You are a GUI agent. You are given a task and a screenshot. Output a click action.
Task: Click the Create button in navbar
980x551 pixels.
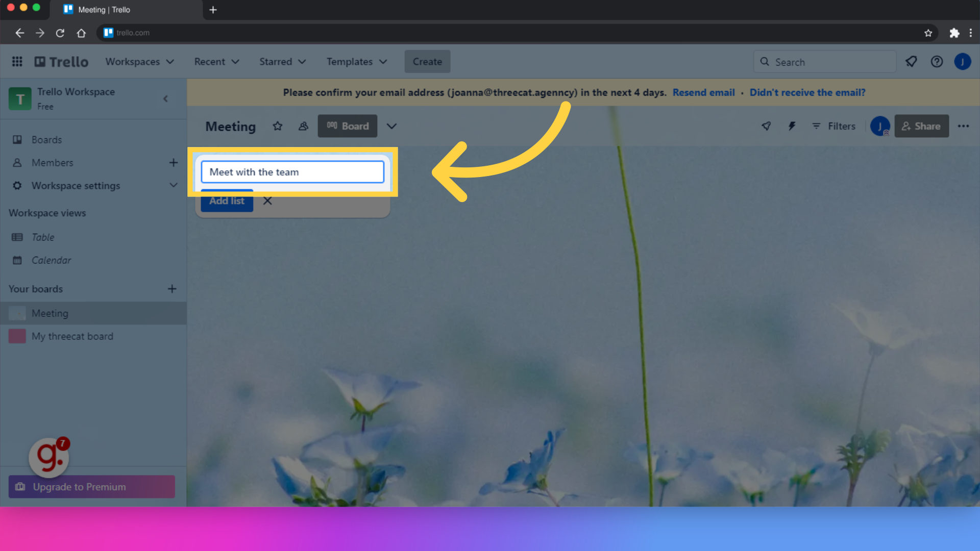pyautogui.click(x=427, y=61)
